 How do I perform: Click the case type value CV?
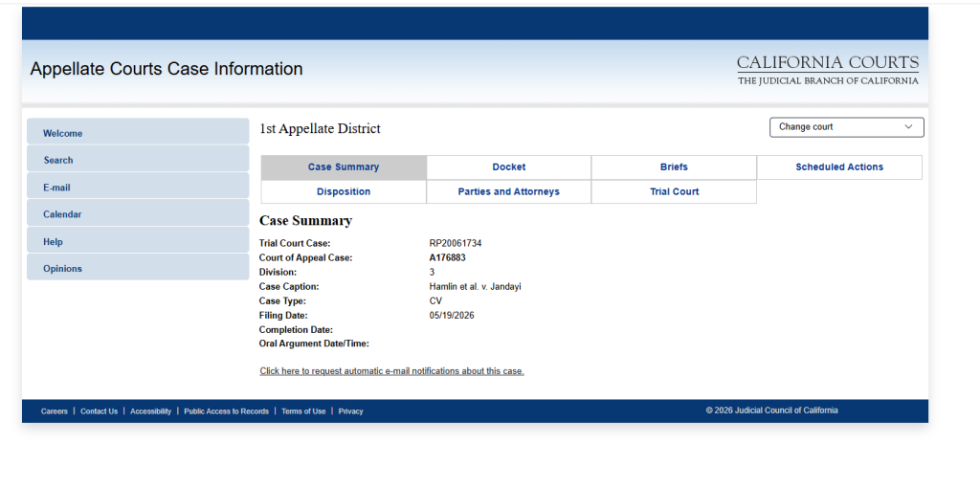pos(435,301)
